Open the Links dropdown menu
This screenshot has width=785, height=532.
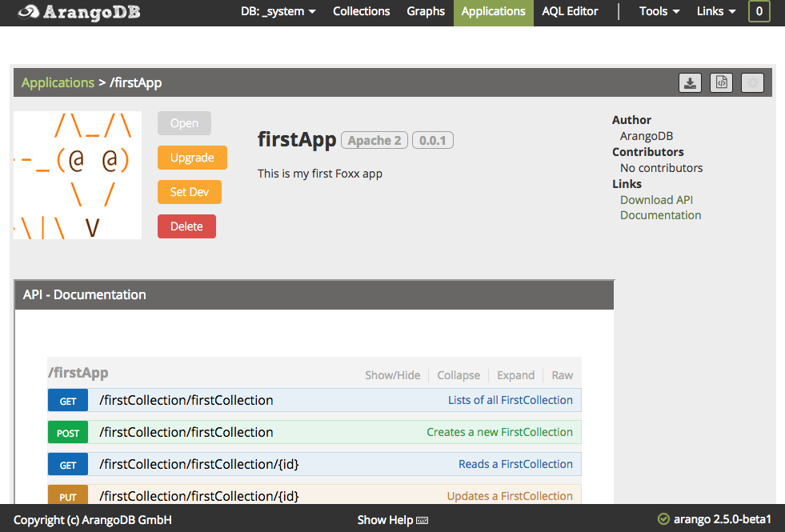[x=716, y=12]
